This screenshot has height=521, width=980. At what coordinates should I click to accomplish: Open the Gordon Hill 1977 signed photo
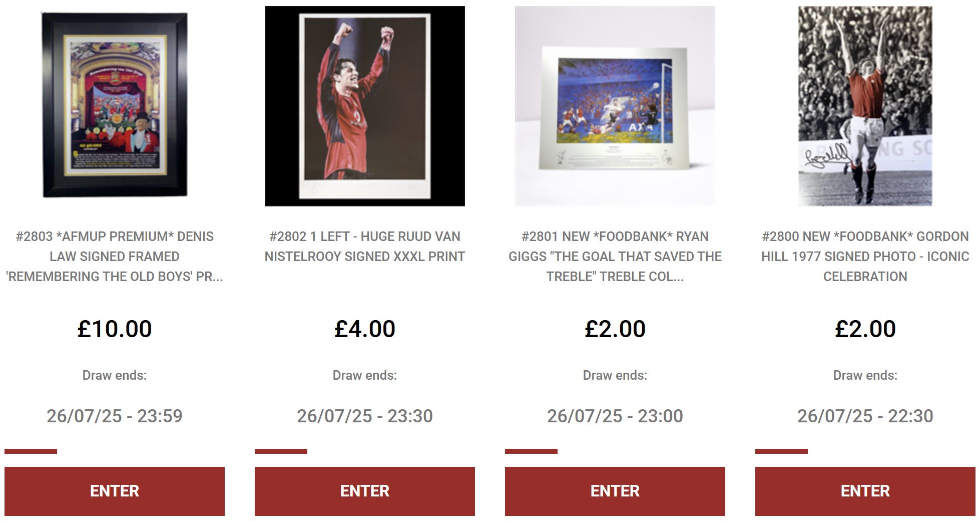coord(865,106)
